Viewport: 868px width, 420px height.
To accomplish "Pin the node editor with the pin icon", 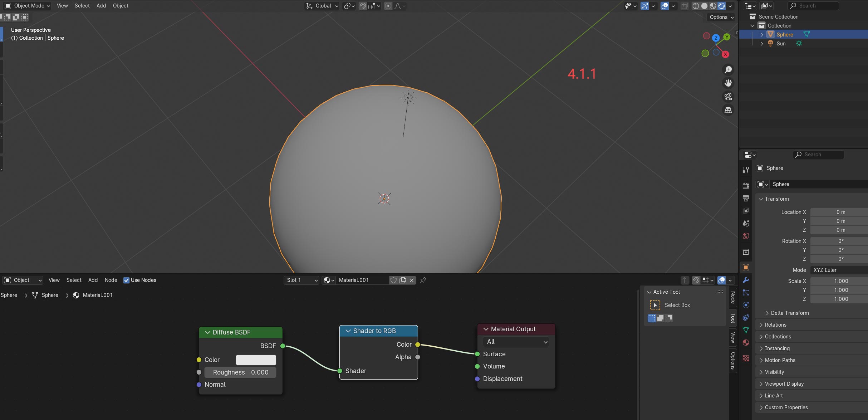I will (x=423, y=280).
